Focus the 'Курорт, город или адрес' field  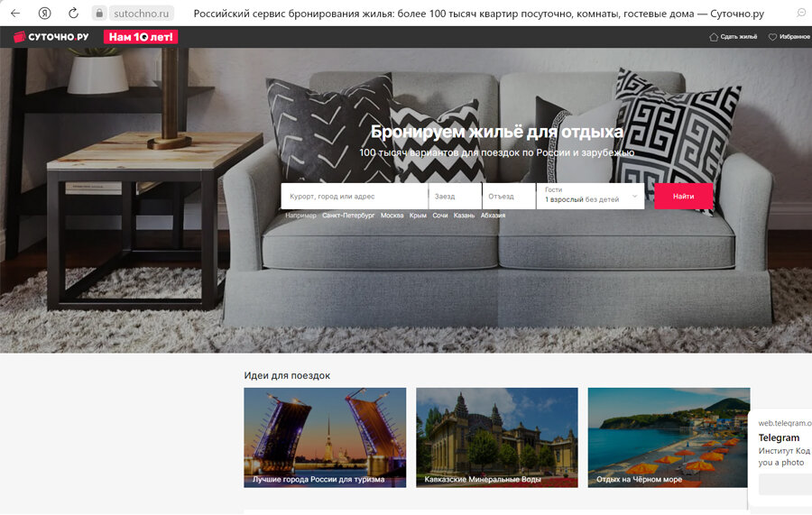click(x=355, y=196)
